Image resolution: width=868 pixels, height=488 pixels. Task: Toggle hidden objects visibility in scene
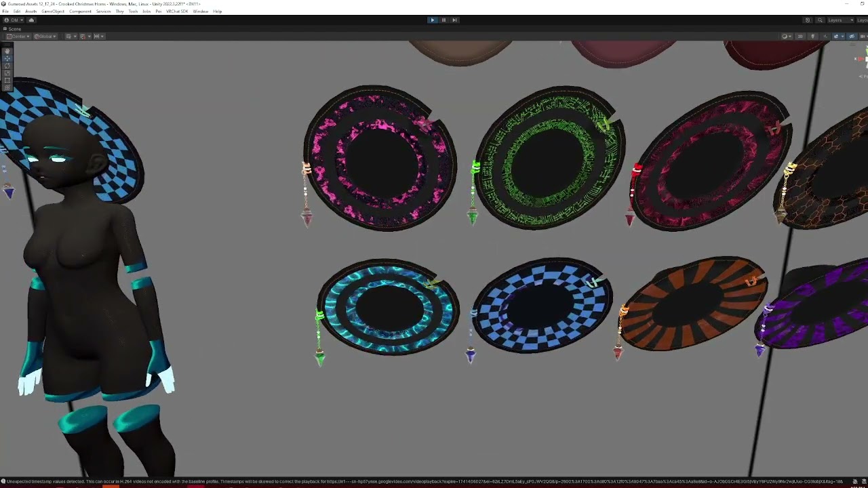coord(852,37)
